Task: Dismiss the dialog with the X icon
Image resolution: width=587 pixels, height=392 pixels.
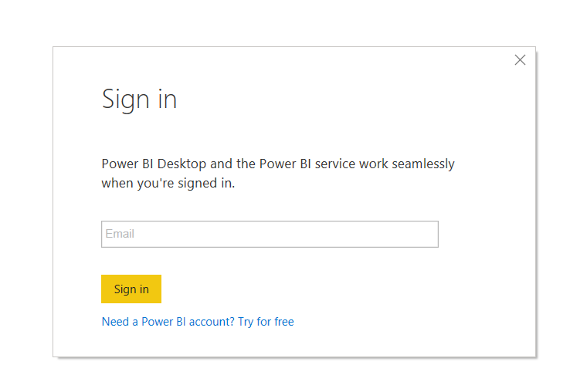Action: [520, 60]
